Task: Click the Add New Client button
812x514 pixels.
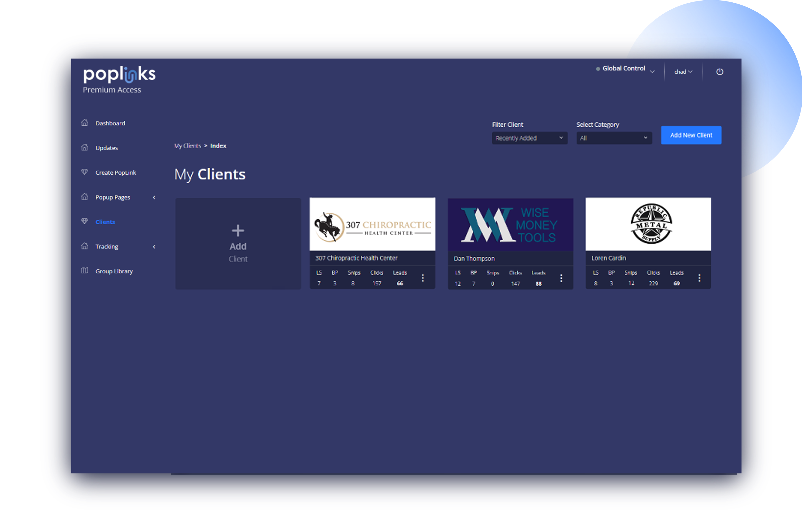Action: 691,135
